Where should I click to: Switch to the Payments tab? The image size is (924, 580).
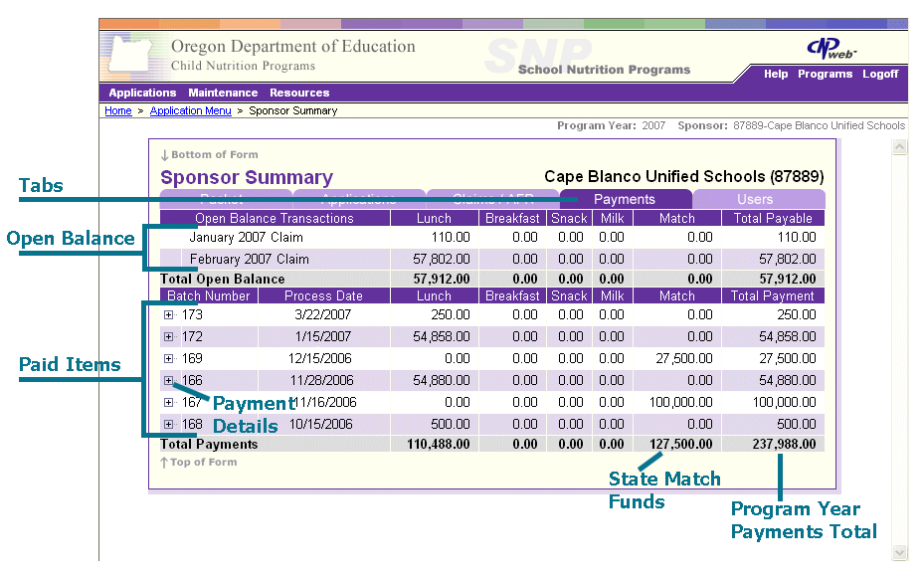tap(625, 199)
